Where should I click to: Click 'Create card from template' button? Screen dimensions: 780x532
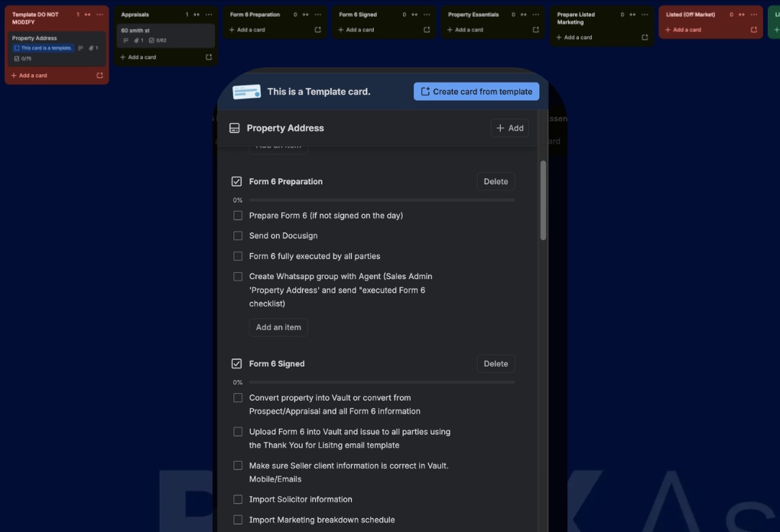coord(476,92)
